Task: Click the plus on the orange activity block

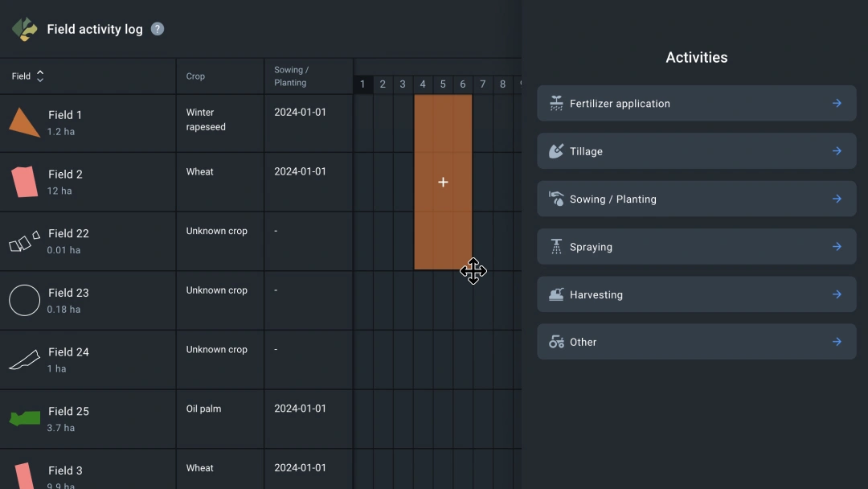Action: pyautogui.click(x=443, y=183)
